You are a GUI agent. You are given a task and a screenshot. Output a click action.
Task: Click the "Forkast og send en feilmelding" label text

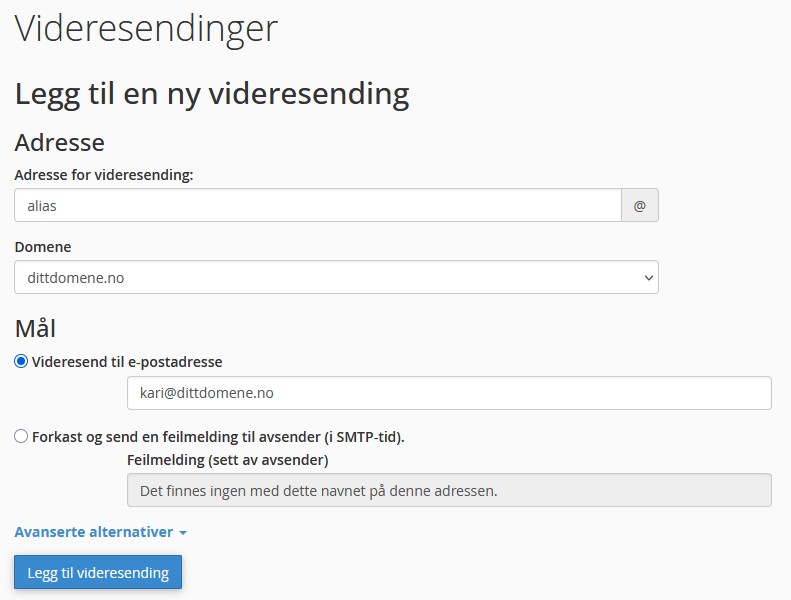pos(218,437)
